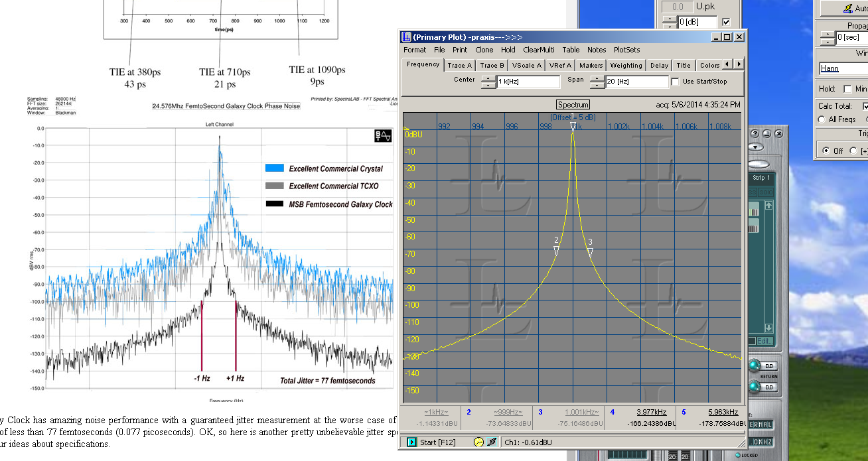Switch to the Colors tab
Screen dimensions: 868x461
[x=709, y=65]
